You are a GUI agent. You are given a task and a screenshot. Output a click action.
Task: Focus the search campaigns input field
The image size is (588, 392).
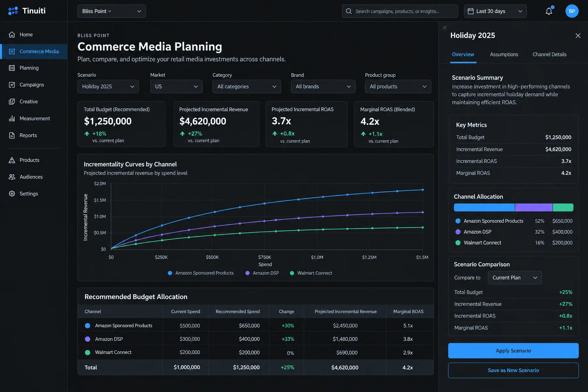(400, 11)
